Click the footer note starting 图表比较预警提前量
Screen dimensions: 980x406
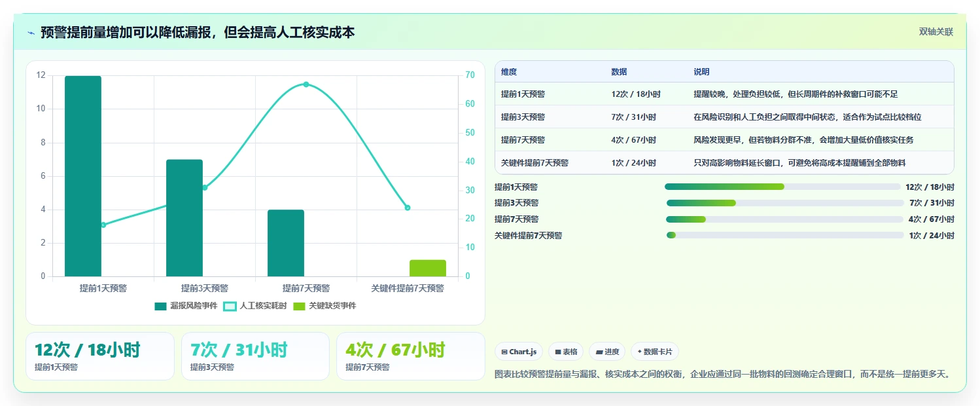722,375
